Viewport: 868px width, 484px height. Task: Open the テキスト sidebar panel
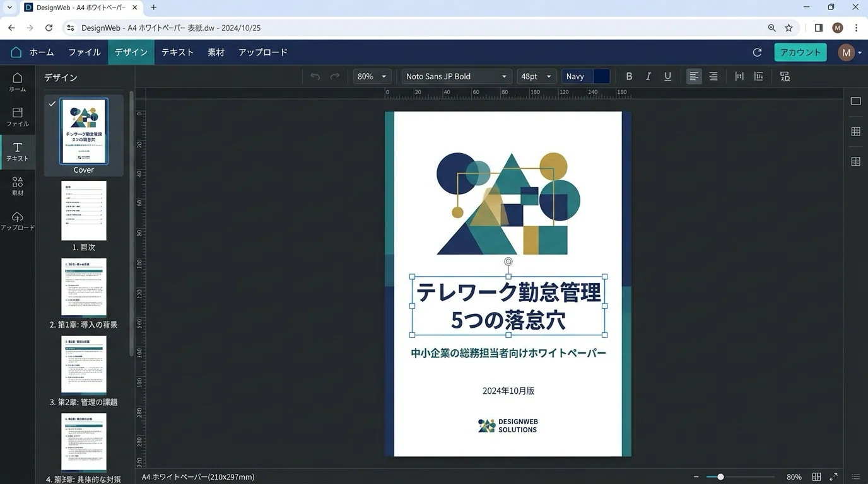18,152
